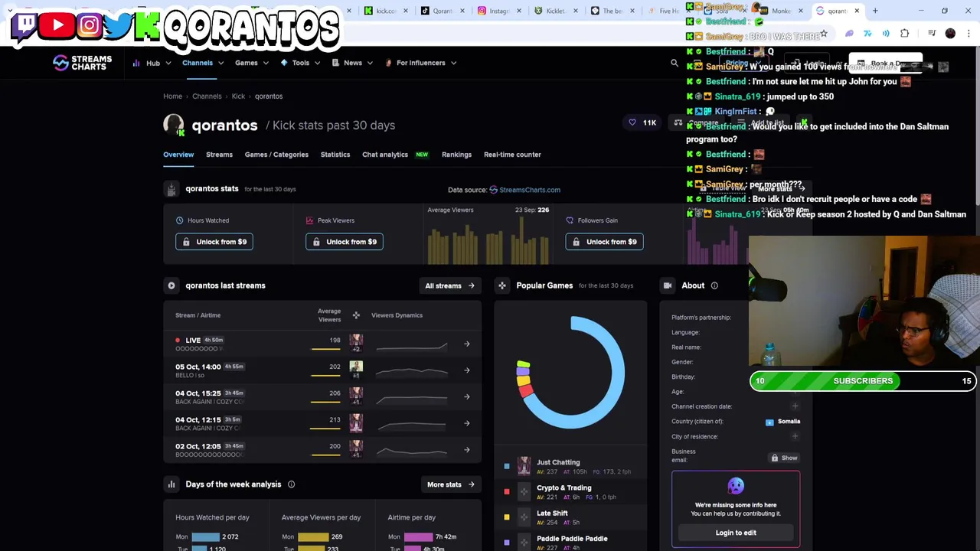The image size is (980, 551).
Task: Click the Late Shift game name
Action: 552,513
